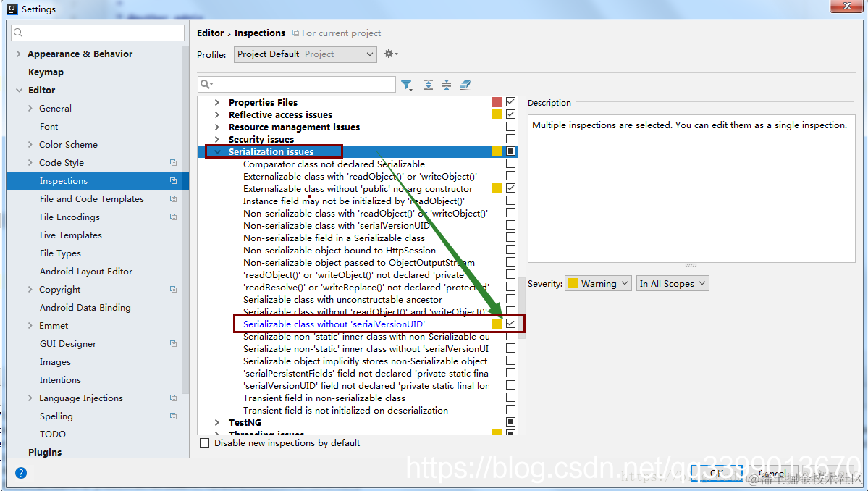The height and width of the screenshot is (491, 868).
Task: Click project-level icon beside GUI Designer
Action: [x=173, y=344]
